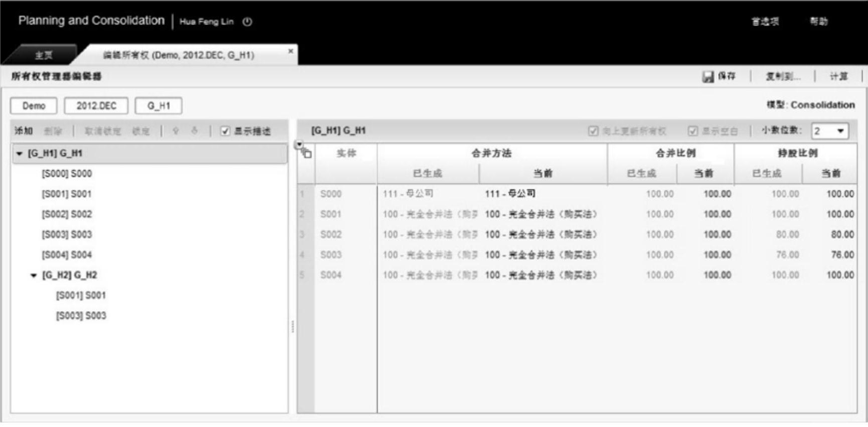The height and width of the screenshot is (427, 868).
Task: Click the 2012.DEC selector button
Action: pyautogui.click(x=96, y=106)
